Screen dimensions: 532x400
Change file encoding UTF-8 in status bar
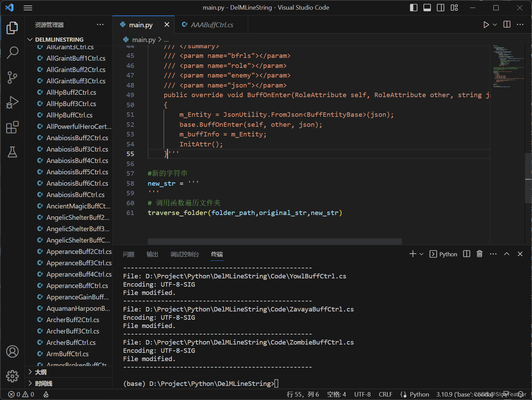(362, 394)
